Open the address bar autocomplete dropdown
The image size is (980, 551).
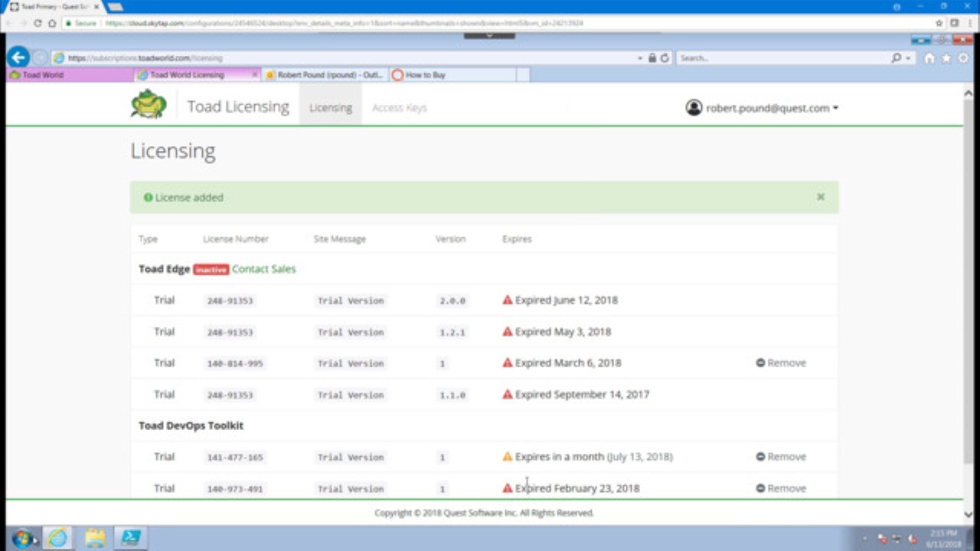[x=640, y=57]
